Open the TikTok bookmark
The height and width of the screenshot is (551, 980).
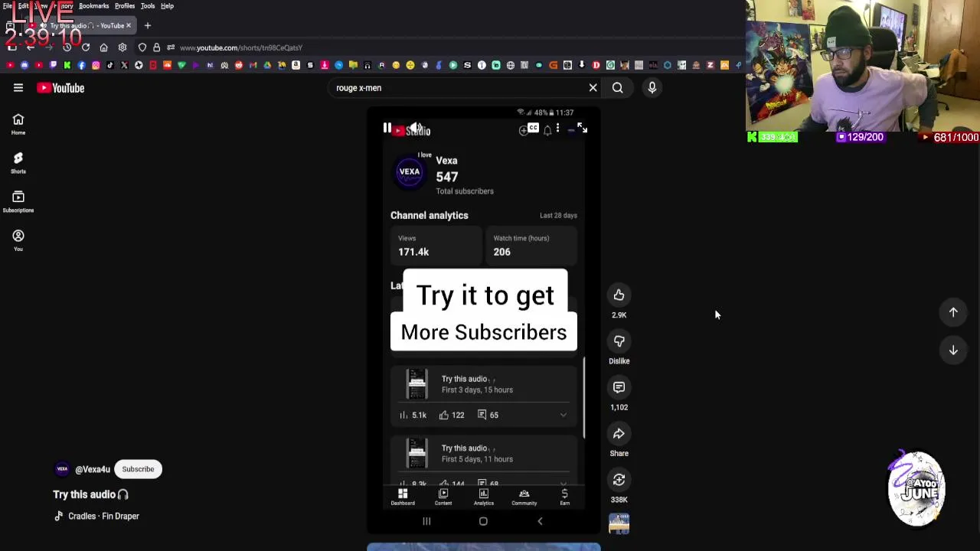tap(110, 65)
